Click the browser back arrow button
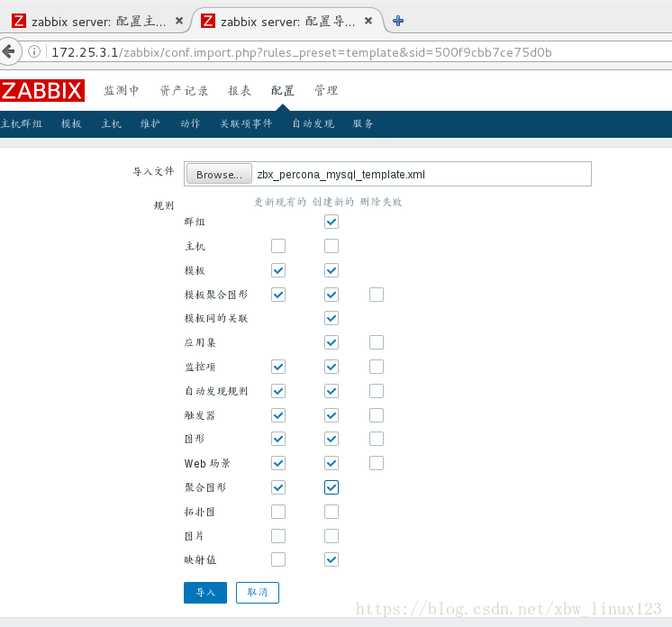672x627 pixels. click(x=9, y=52)
